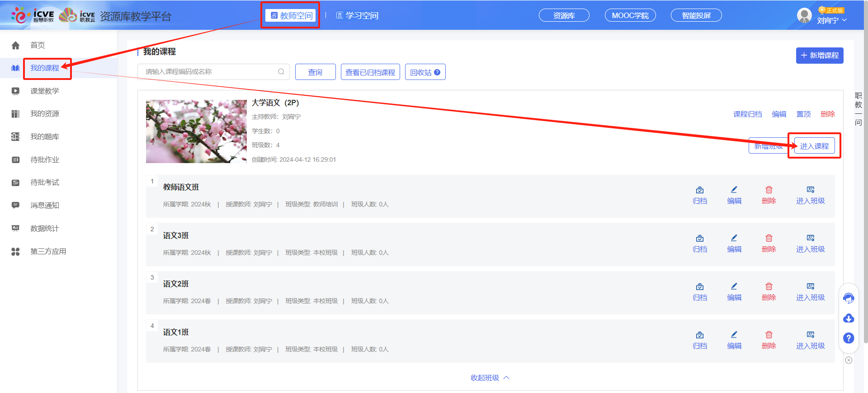Click the archive icon for 教师语文班

(x=699, y=190)
